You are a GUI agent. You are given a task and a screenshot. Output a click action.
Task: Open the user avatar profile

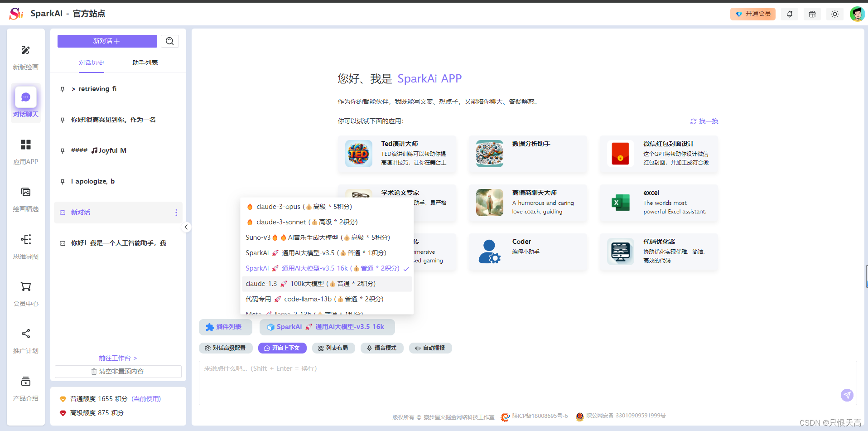(857, 14)
